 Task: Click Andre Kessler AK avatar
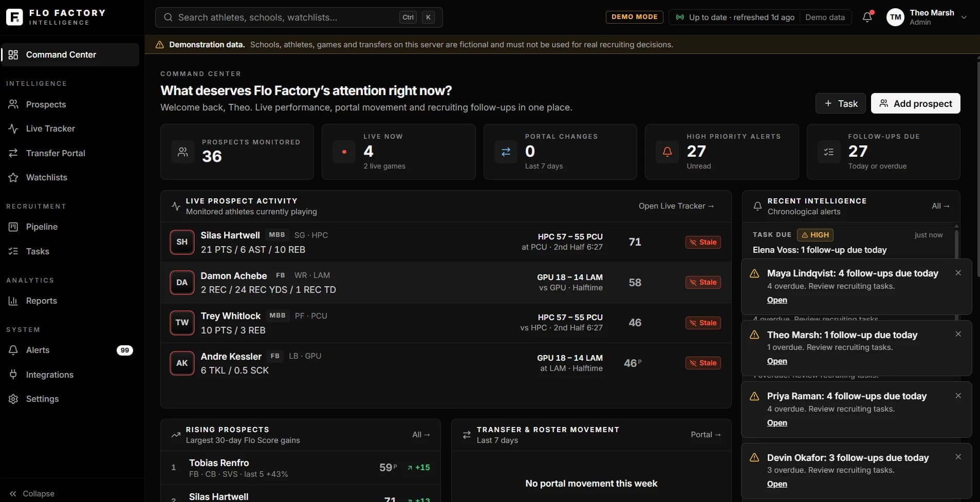[182, 363]
